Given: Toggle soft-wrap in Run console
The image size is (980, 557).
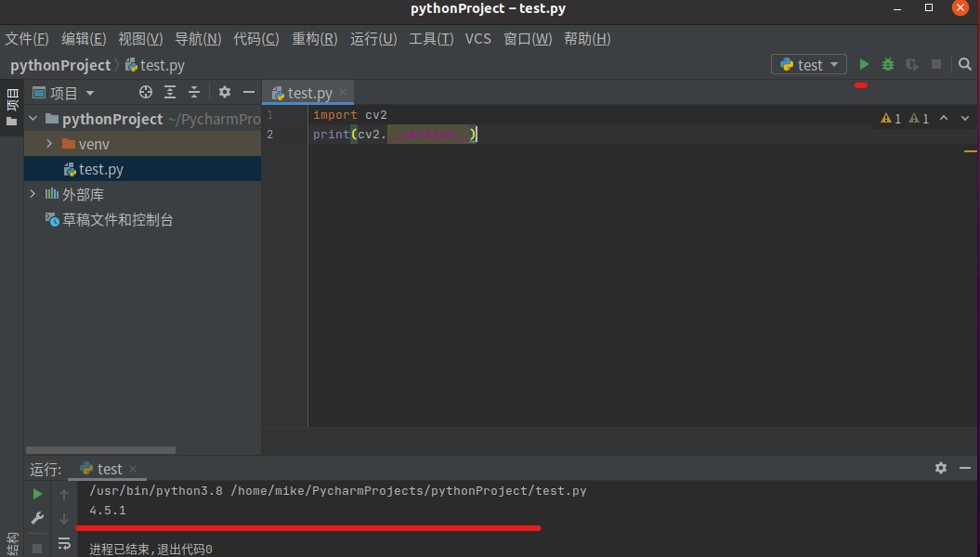Looking at the screenshot, I should pyautogui.click(x=64, y=543).
